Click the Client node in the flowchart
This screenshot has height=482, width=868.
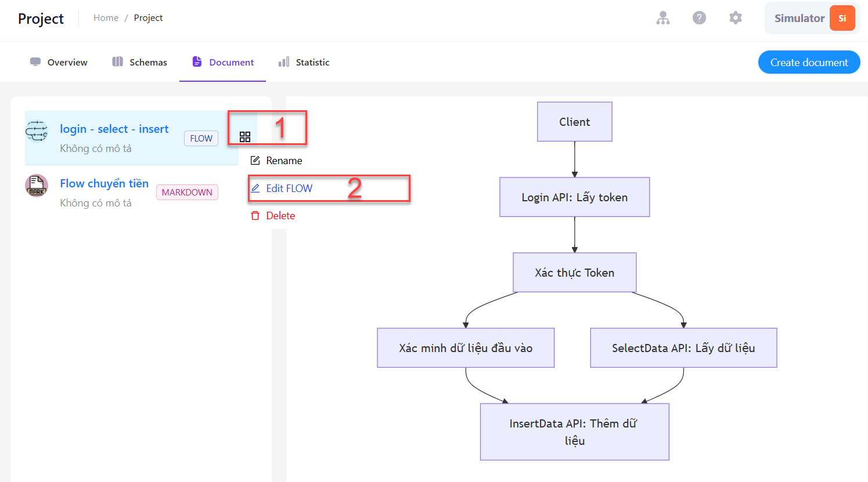575,122
